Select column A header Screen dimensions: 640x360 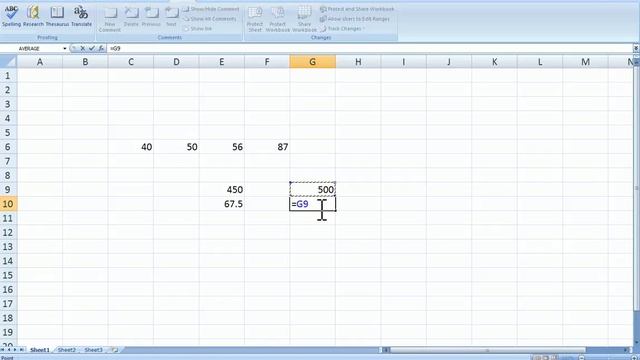[40, 62]
